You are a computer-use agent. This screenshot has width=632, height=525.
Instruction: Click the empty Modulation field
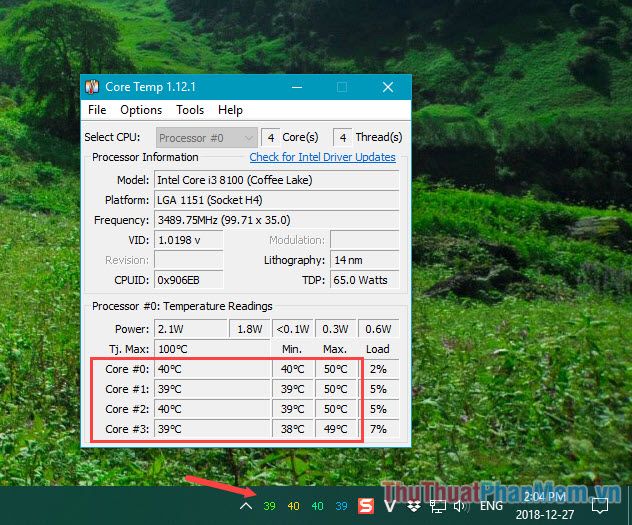coord(364,240)
